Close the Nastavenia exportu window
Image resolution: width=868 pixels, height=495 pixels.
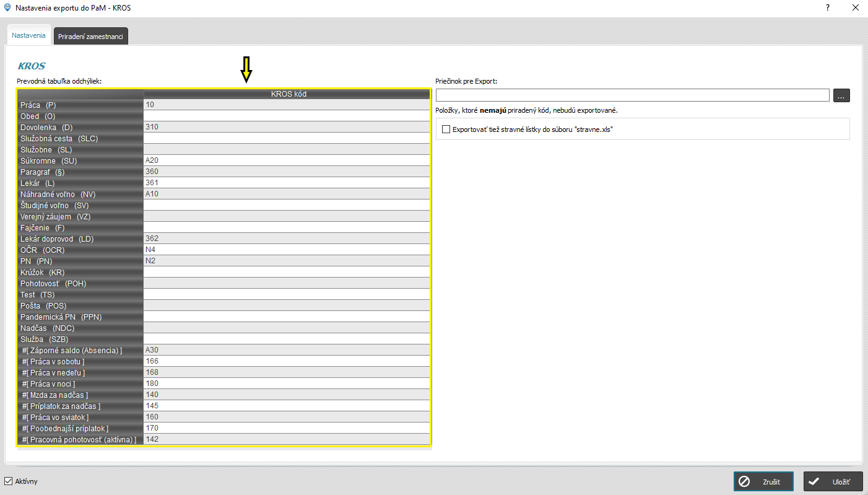click(855, 7)
